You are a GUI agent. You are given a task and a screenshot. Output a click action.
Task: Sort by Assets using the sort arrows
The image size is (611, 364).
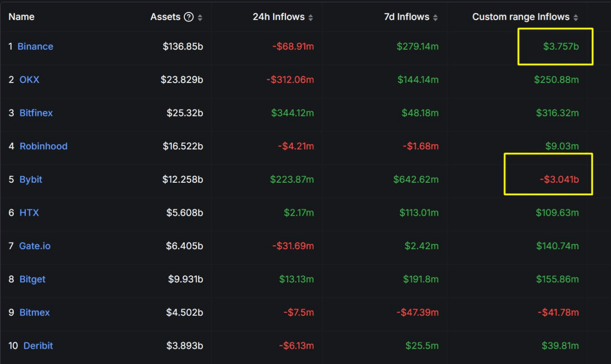click(x=200, y=18)
